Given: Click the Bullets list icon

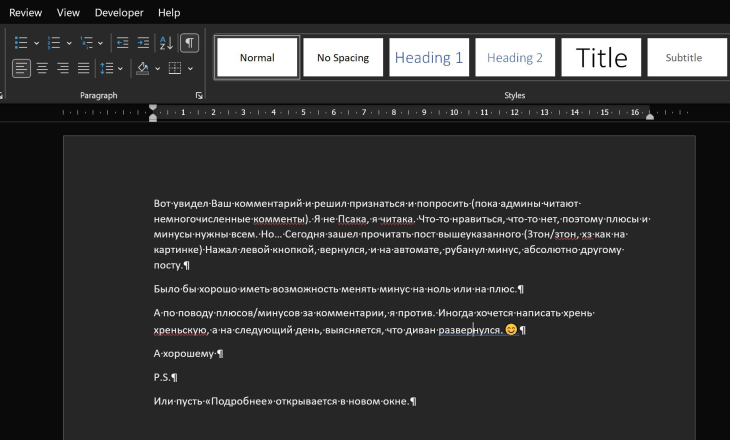Looking at the screenshot, I should (21, 43).
